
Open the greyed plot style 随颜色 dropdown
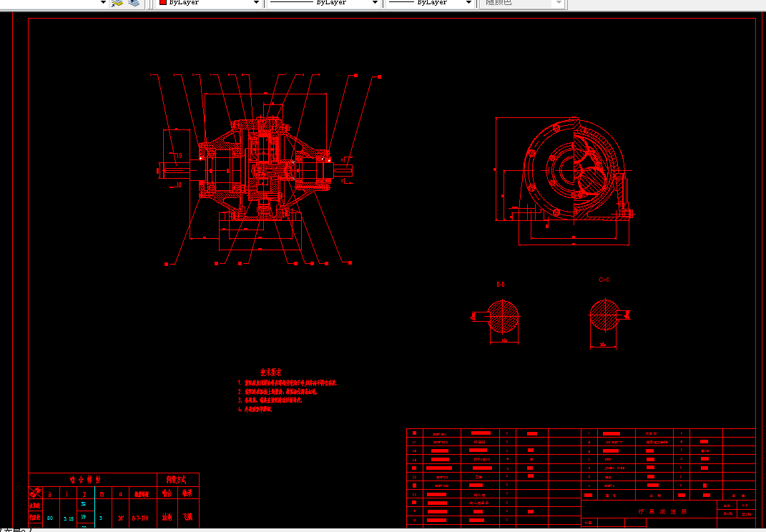point(559,2)
